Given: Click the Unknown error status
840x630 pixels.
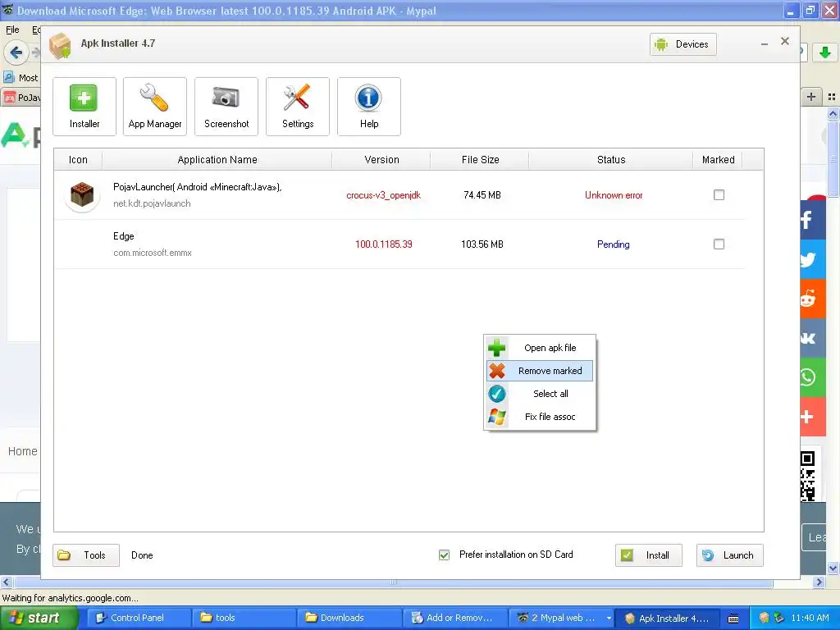Looking at the screenshot, I should 614,195.
